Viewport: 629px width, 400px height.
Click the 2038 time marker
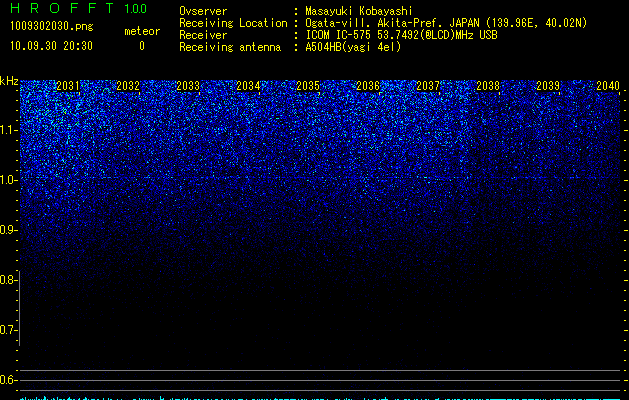pos(488,86)
